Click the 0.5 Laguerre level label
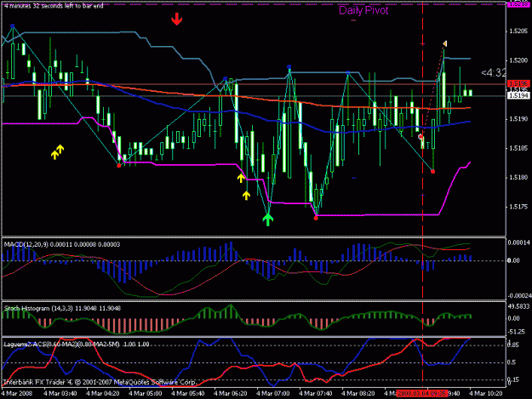This screenshot has width=532, height=399. pyautogui.click(x=512, y=362)
